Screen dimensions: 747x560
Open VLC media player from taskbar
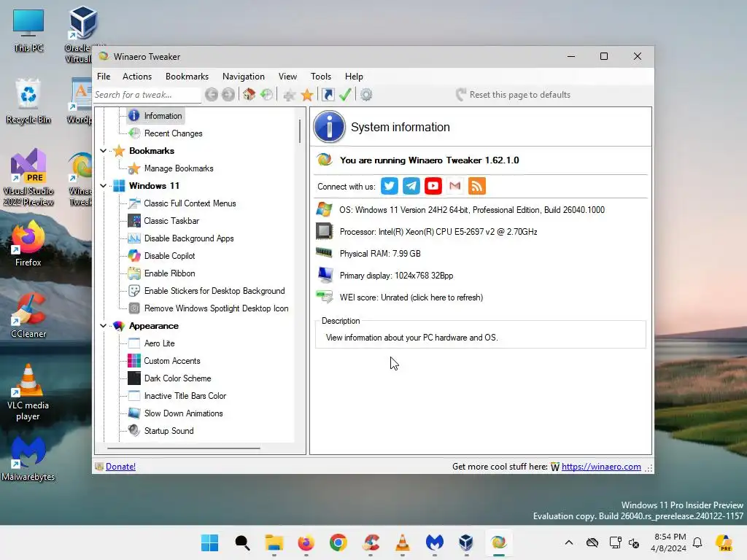[x=403, y=542]
